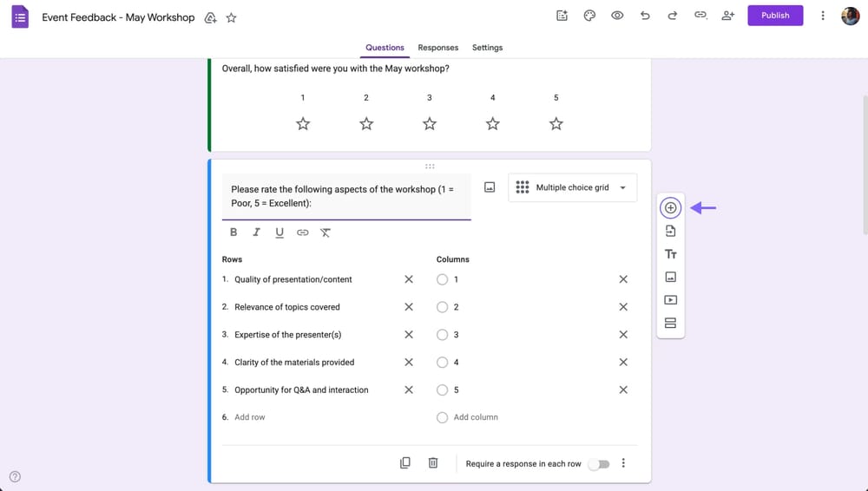Underline the question text
The height and width of the screenshot is (491, 868).
(279, 233)
